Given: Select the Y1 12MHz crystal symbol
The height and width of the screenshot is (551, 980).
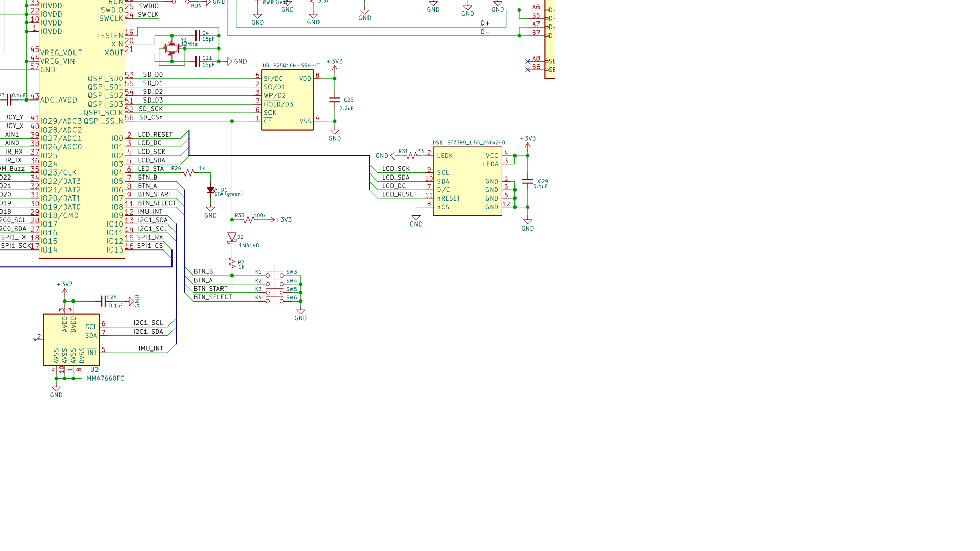Looking at the screenshot, I should tap(171, 48).
